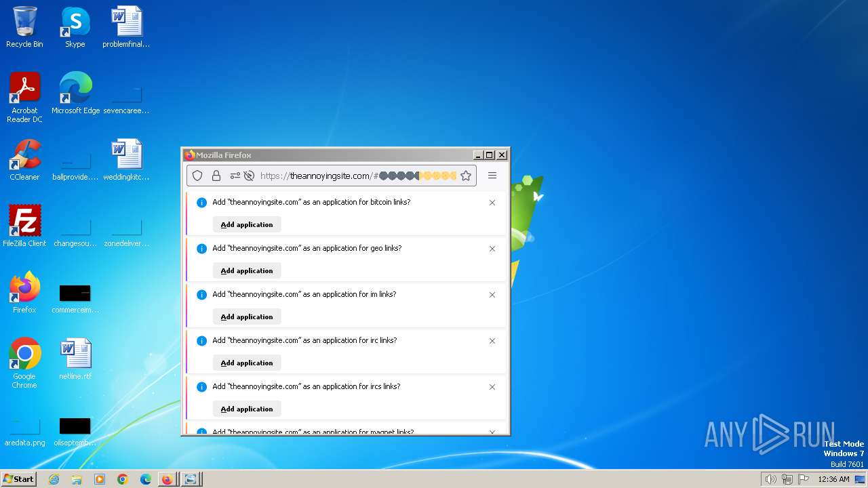This screenshot has height=488, width=868.
Task: Add application for irc links
Action: coord(247,363)
